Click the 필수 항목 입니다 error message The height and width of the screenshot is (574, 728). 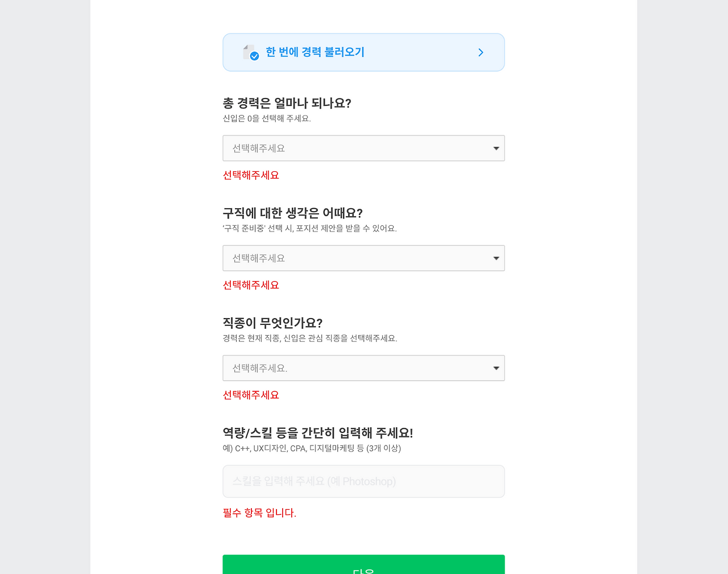tap(260, 513)
